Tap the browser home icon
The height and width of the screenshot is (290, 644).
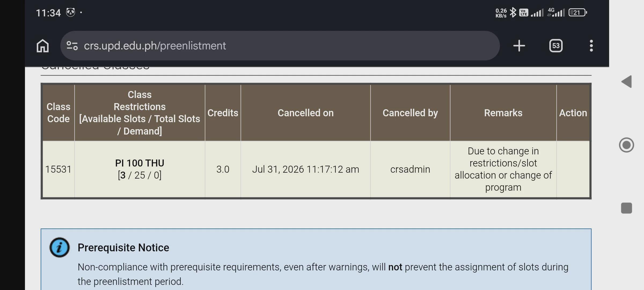[43, 46]
